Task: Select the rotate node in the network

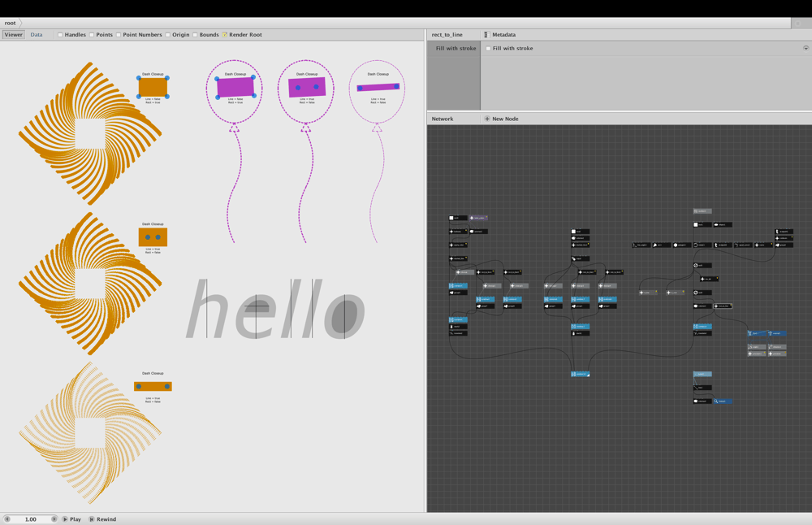Action: (702, 245)
